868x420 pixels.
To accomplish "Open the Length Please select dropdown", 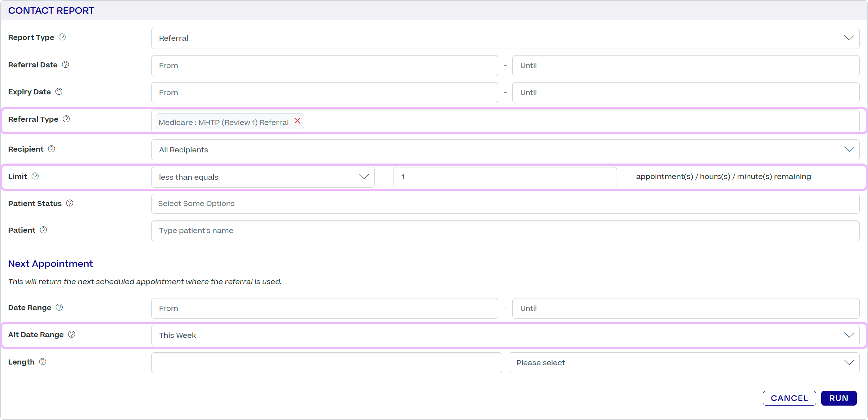I will click(x=683, y=363).
